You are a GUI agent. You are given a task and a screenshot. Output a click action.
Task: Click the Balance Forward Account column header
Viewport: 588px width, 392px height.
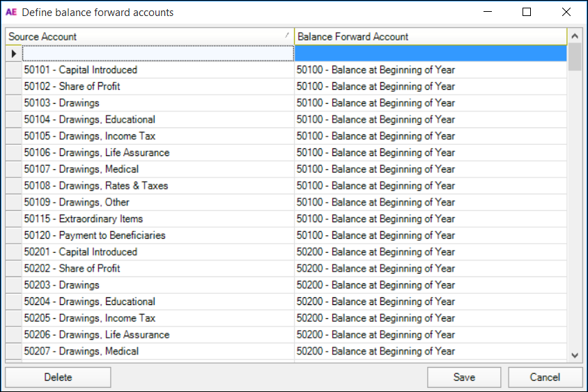click(x=430, y=36)
